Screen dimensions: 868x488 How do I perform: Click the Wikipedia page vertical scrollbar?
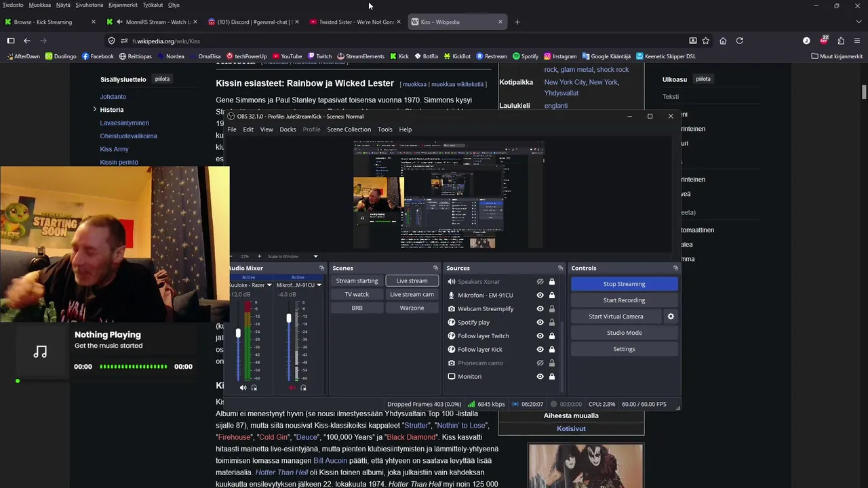coord(864,91)
